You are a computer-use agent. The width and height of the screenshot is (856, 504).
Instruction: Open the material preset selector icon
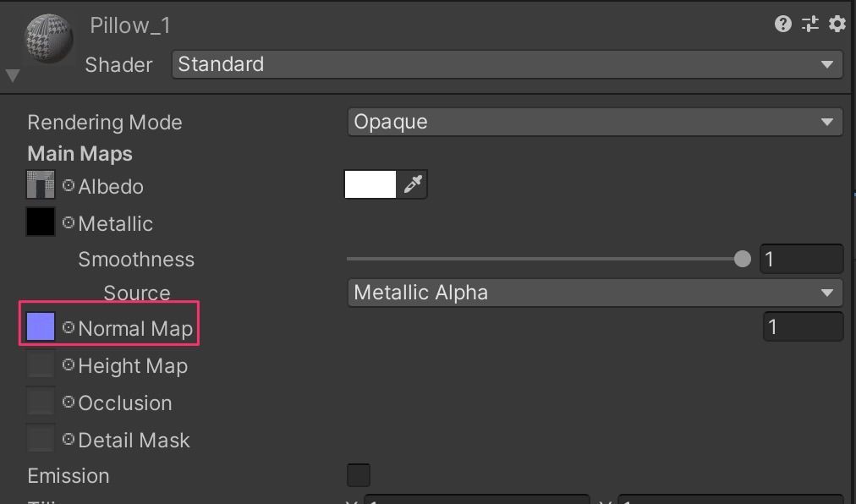click(x=809, y=24)
